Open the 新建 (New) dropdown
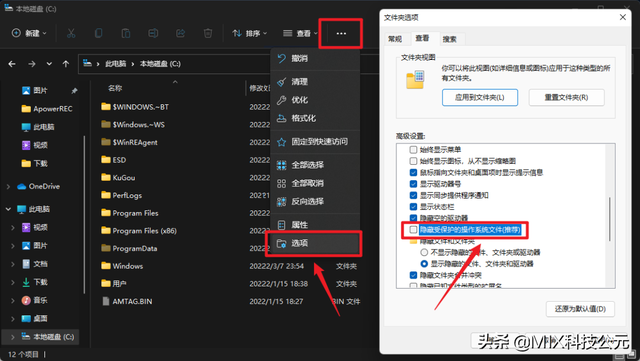This screenshot has width=640, height=361. [29, 33]
